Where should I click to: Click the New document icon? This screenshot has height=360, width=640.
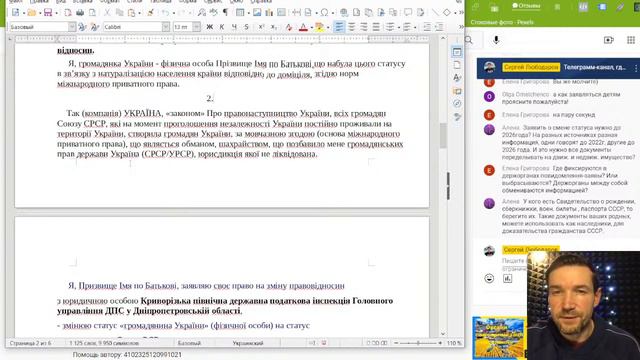point(16,13)
